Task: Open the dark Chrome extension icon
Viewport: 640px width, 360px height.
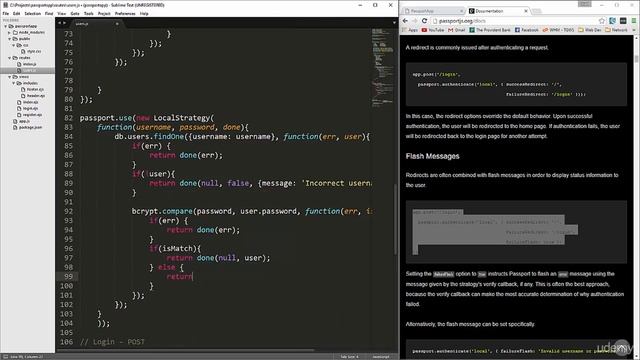Action: point(623,21)
